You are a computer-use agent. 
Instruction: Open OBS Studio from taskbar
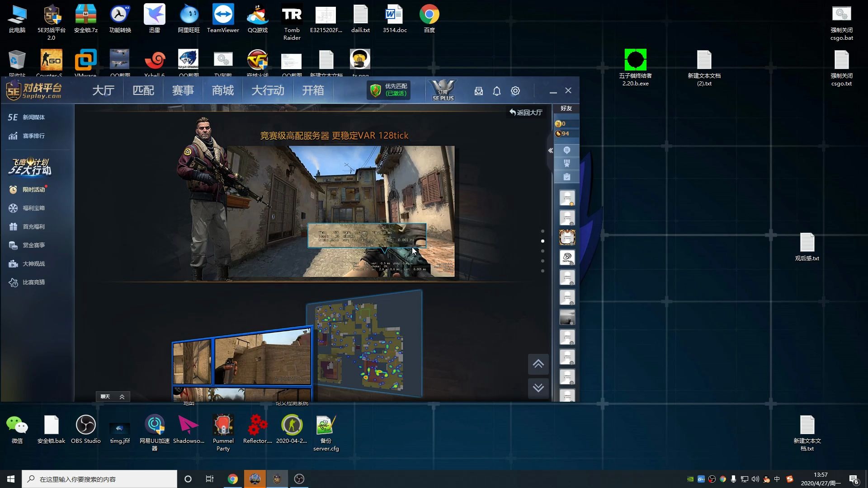coord(299,479)
